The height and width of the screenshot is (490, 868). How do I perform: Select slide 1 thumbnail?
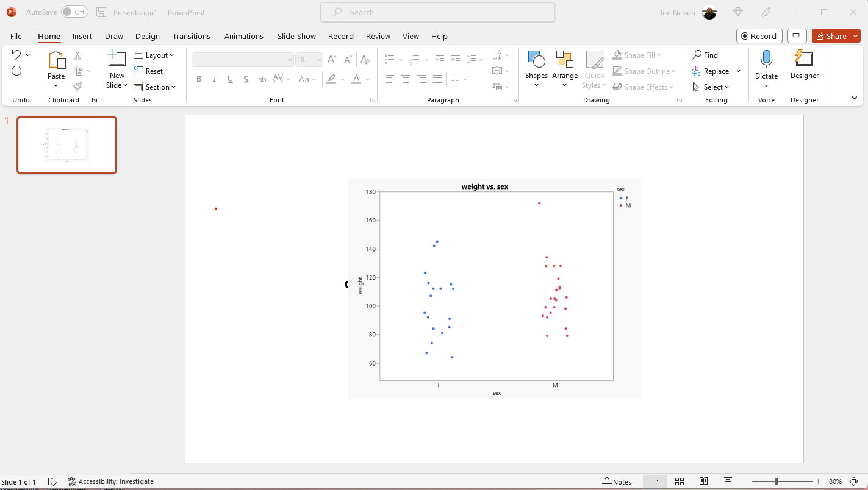tap(66, 144)
